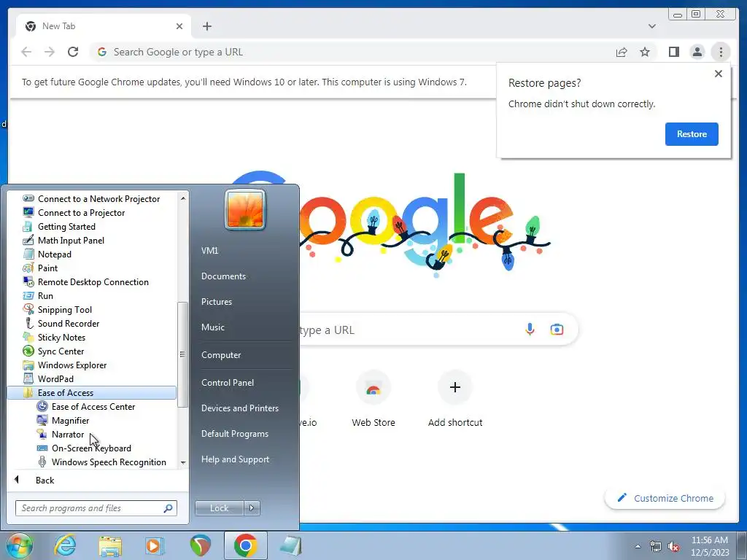Open Chrome three-dot menu
Screen dimensions: 747x560
pos(721,52)
